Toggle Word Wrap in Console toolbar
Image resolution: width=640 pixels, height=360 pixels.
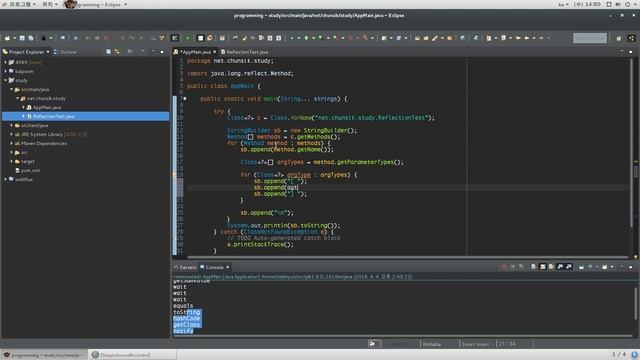click(551, 267)
